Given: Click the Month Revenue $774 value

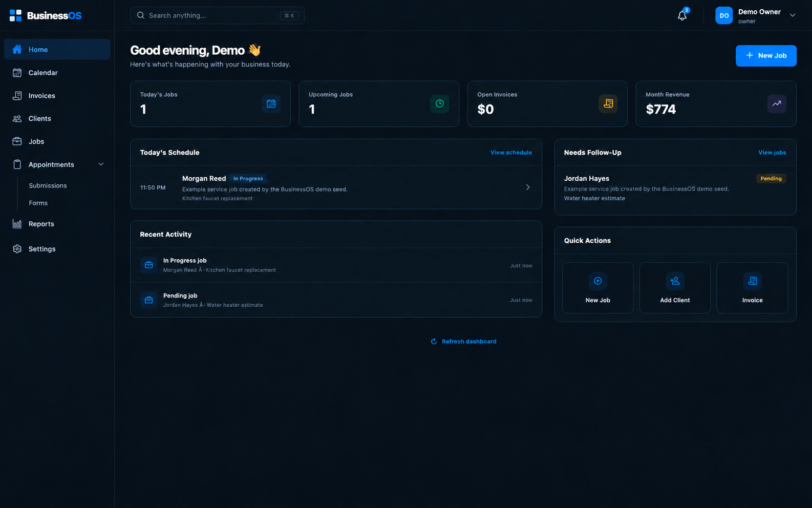Looking at the screenshot, I should 660,109.
